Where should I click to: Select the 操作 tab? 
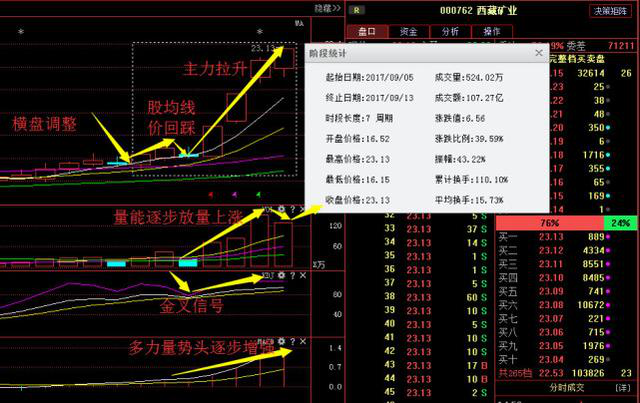coord(491,31)
